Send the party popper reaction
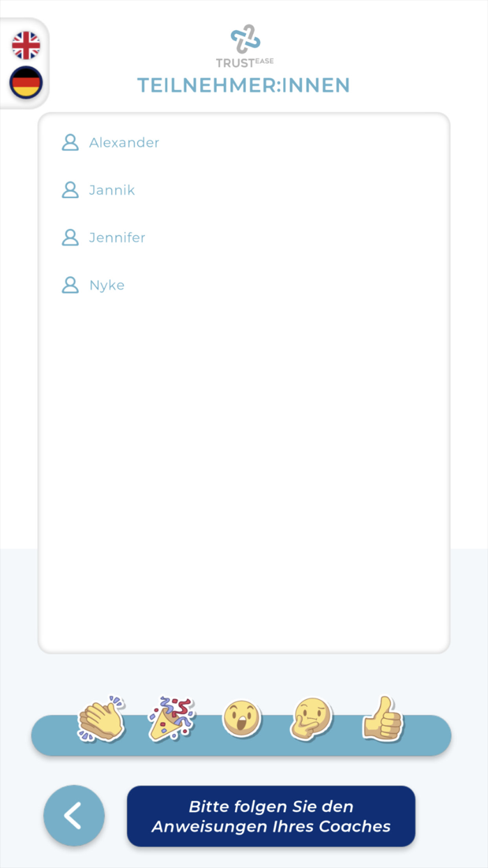The width and height of the screenshot is (488, 868). coord(171,718)
